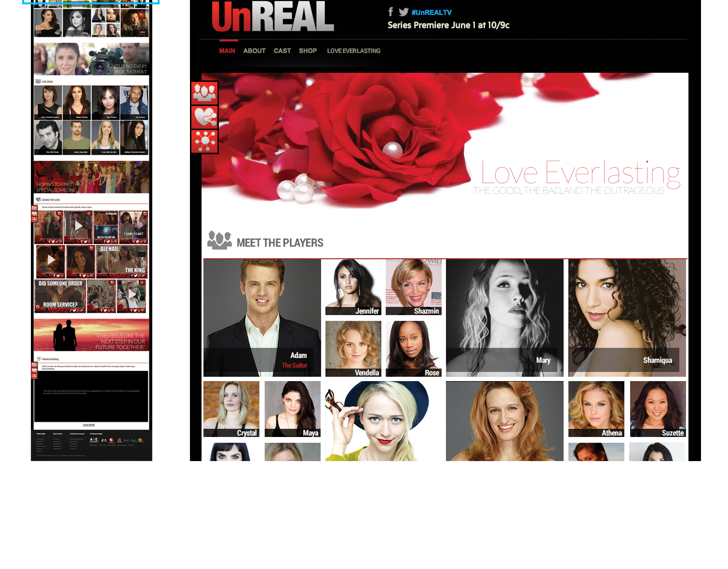Click the blonde woman with hat photo
The image size is (728, 569).
[383, 421]
